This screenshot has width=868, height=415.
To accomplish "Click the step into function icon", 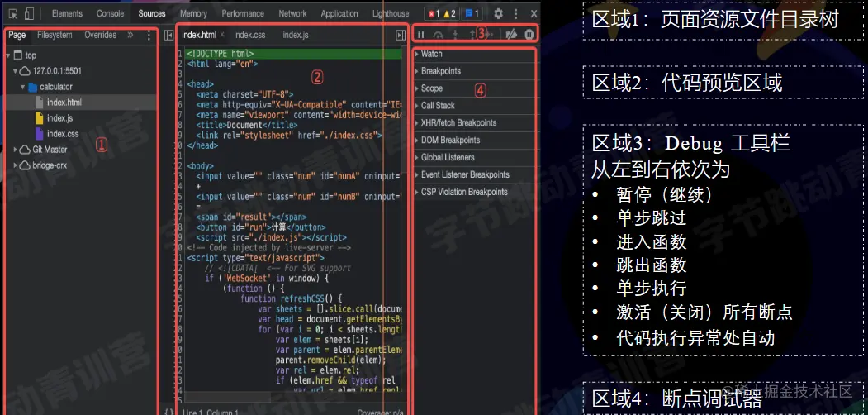I will 455,35.
